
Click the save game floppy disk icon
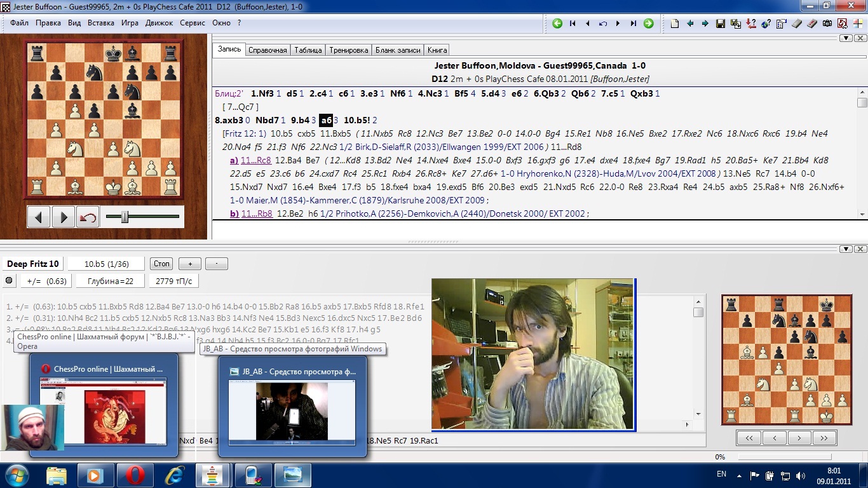pos(721,24)
